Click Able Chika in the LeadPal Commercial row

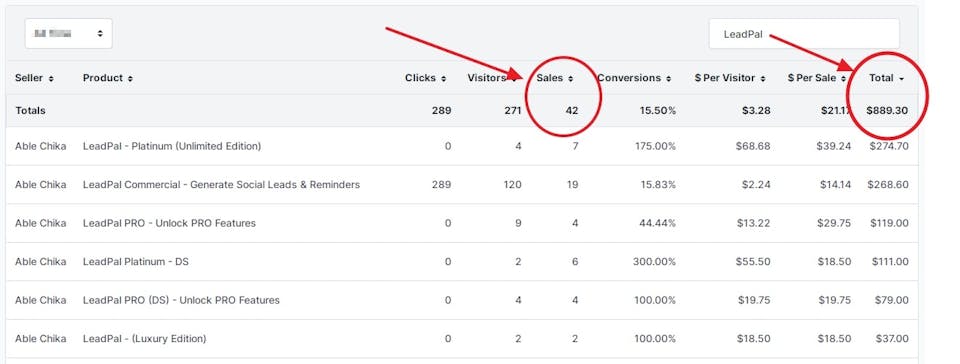40,184
